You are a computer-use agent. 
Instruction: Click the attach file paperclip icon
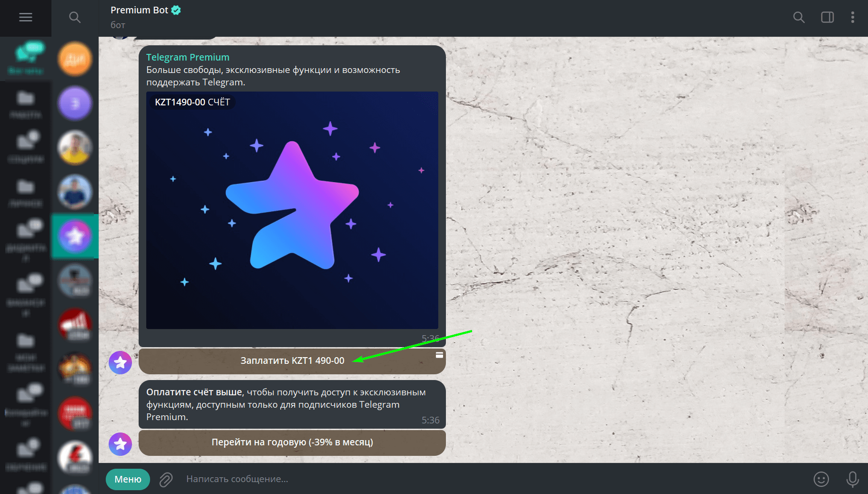166,479
